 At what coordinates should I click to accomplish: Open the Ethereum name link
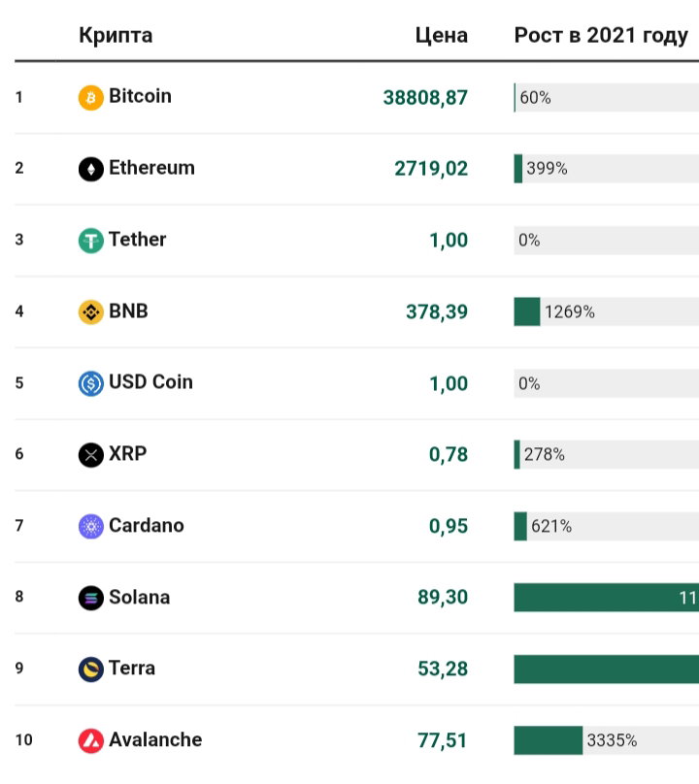coord(151,168)
